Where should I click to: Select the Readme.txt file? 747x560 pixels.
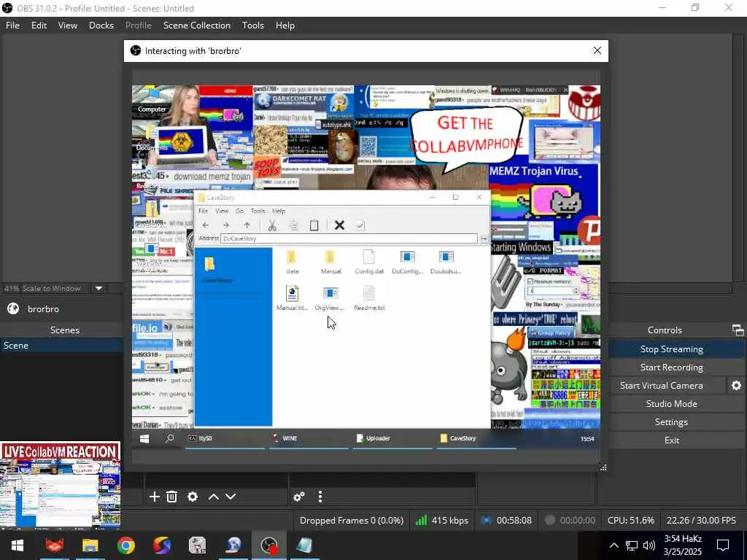coord(369,298)
